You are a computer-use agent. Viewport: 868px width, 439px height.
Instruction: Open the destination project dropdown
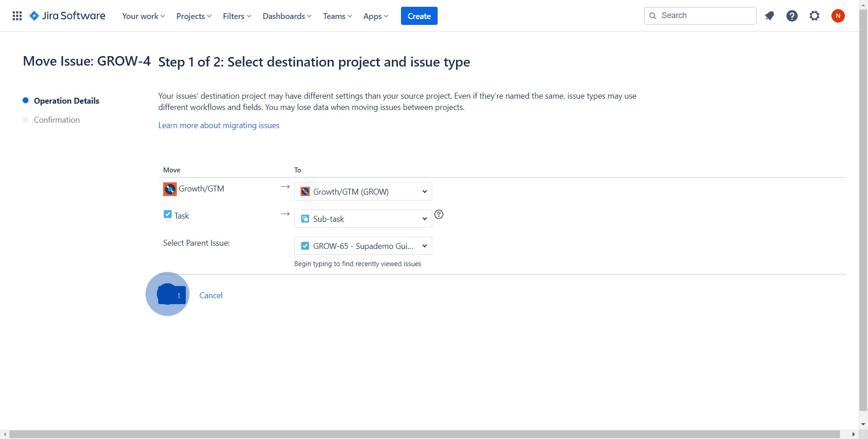363,191
